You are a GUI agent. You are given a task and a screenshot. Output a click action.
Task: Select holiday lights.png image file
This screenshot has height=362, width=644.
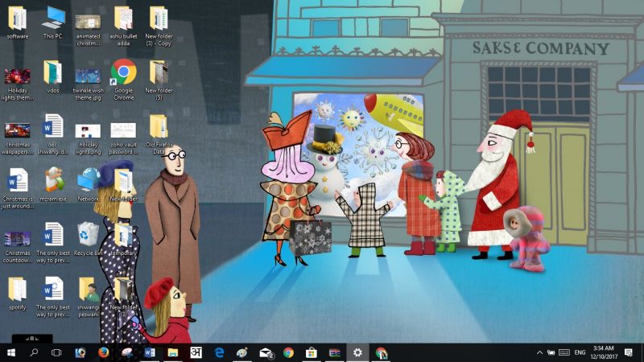(x=88, y=138)
